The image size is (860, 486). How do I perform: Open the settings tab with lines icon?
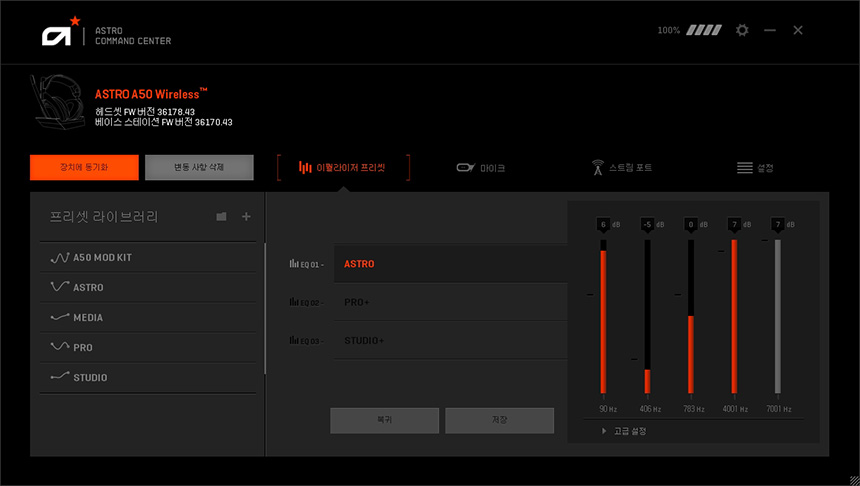point(755,168)
